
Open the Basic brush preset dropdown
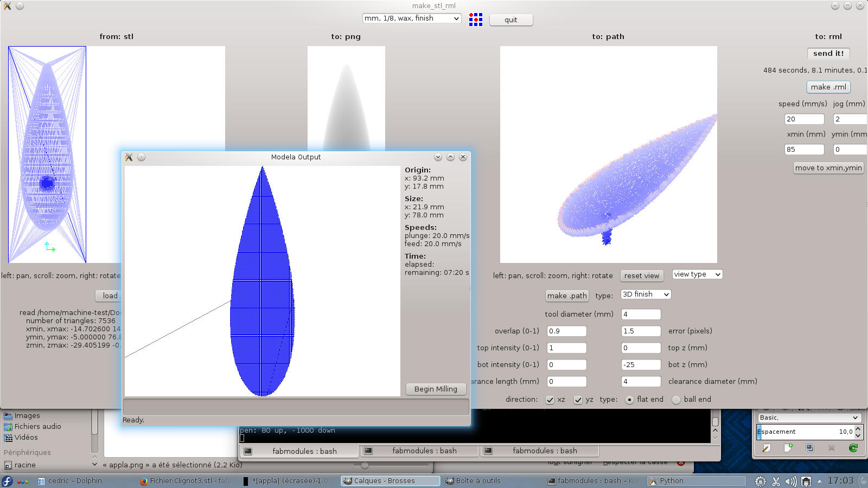click(809, 418)
